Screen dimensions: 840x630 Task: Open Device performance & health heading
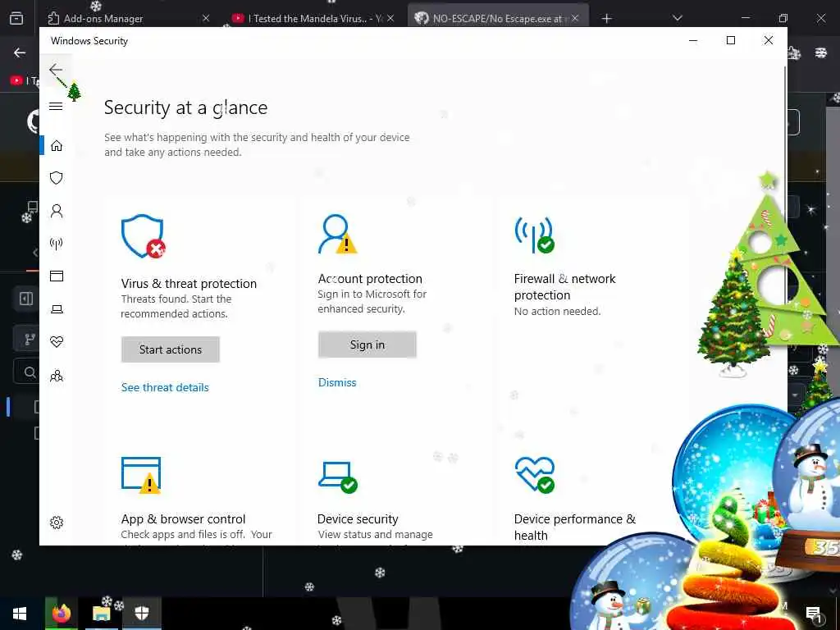click(575, 527)
